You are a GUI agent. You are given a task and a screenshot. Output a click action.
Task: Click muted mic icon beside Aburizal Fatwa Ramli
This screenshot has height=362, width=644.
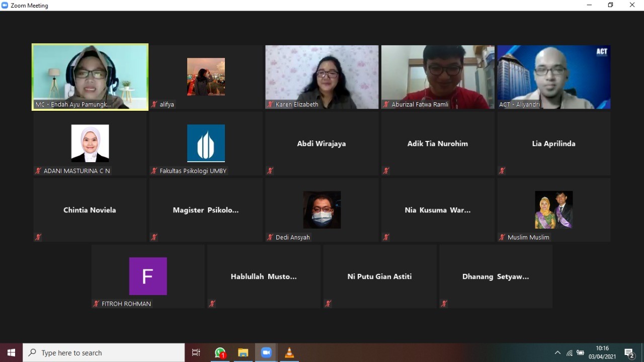[x=386, y=104]
